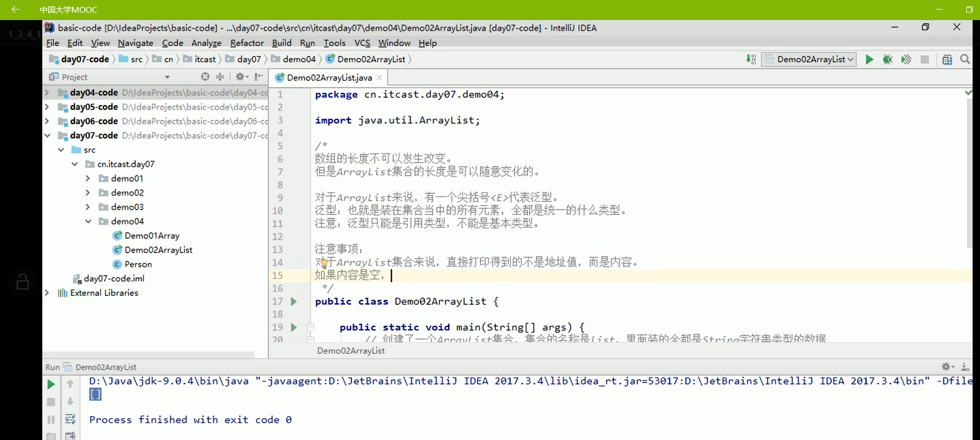
Task: Click the Down stack trace arrow
Action: (70, 402)
